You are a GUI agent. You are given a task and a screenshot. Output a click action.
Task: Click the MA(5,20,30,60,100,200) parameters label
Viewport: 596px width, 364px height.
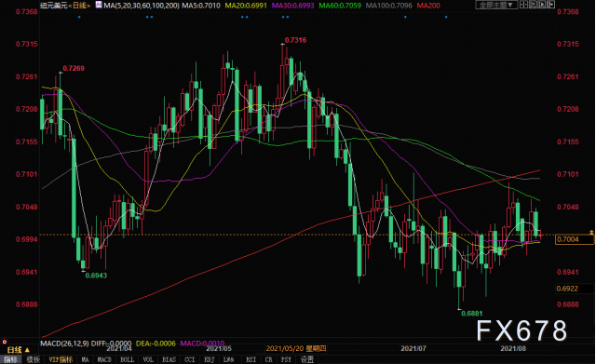(142, 6)
